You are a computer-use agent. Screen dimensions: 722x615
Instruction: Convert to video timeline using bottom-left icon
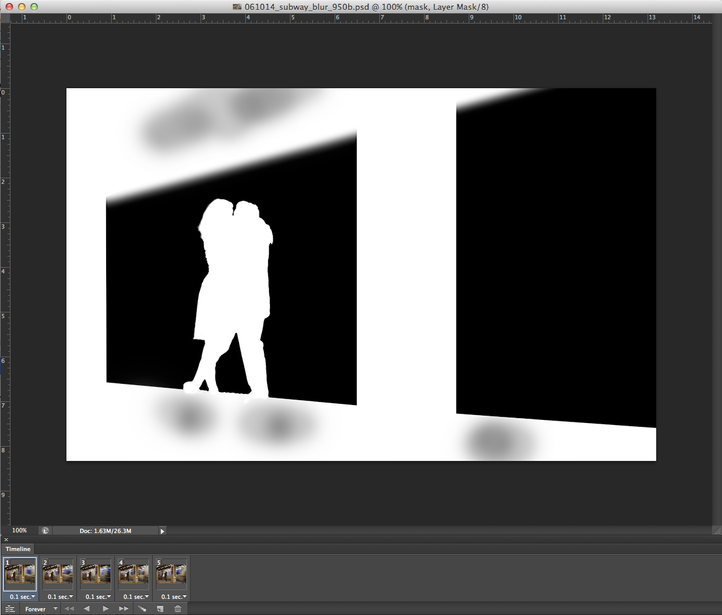coord(8,608)
